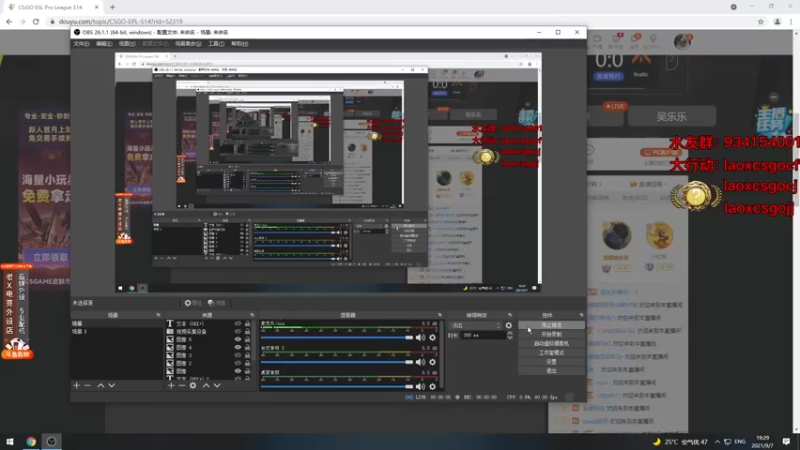Open transition properties gear in Scene Transitions

509,325
